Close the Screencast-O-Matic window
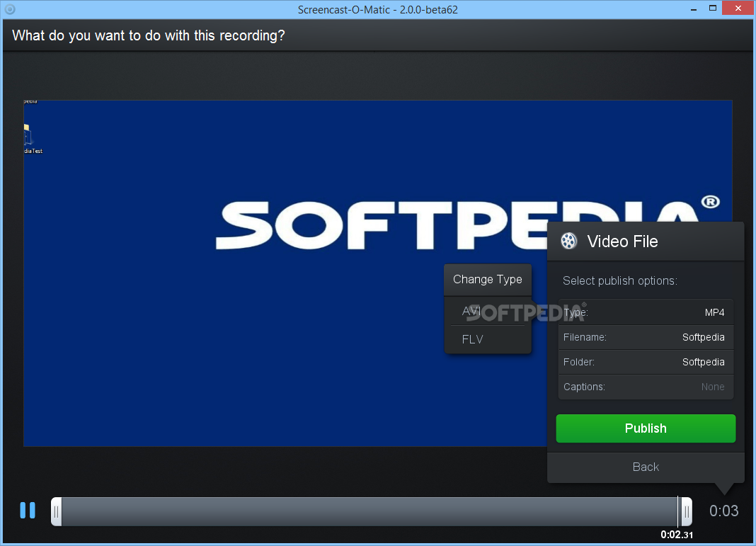 pyautogui.click(x=738, y=8)
